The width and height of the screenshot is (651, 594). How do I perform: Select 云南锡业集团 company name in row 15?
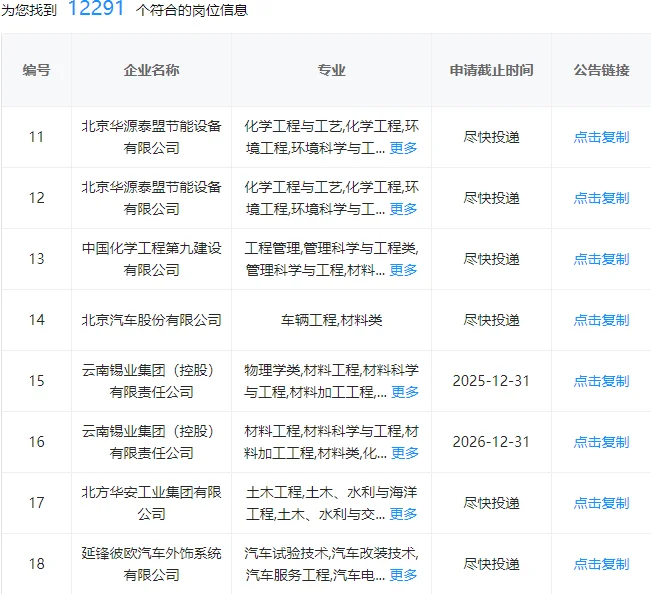tap(152, 381)
